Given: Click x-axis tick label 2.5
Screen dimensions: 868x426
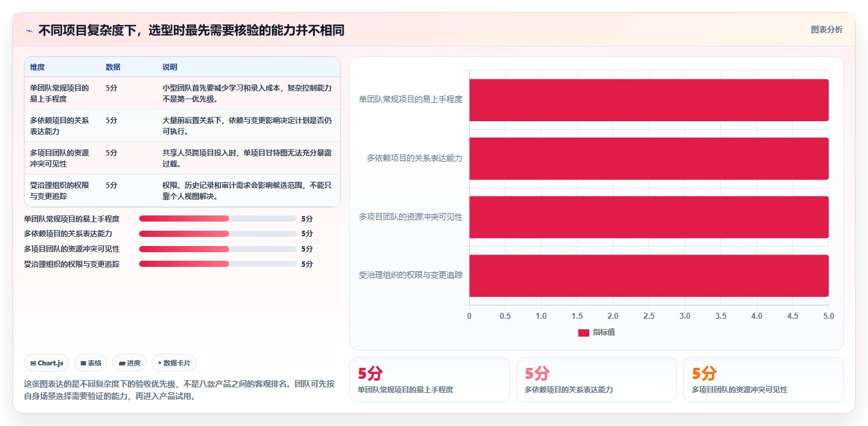Looking at the screenshot, I should pyautogui.click(x=649, y=316).
